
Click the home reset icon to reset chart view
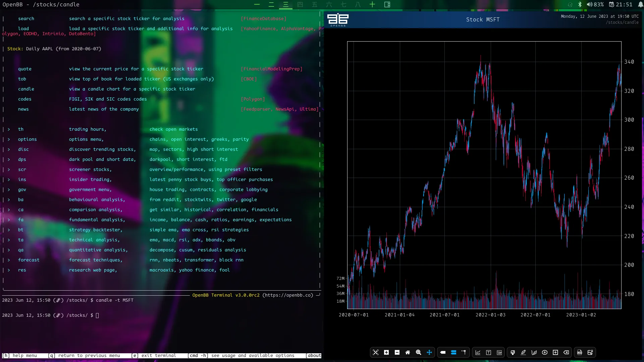click(x=408, y=352)
